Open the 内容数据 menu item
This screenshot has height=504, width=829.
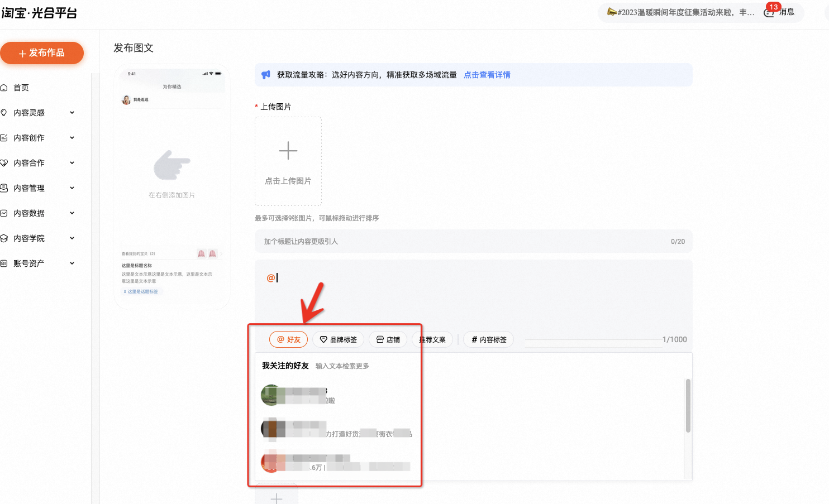29,213
